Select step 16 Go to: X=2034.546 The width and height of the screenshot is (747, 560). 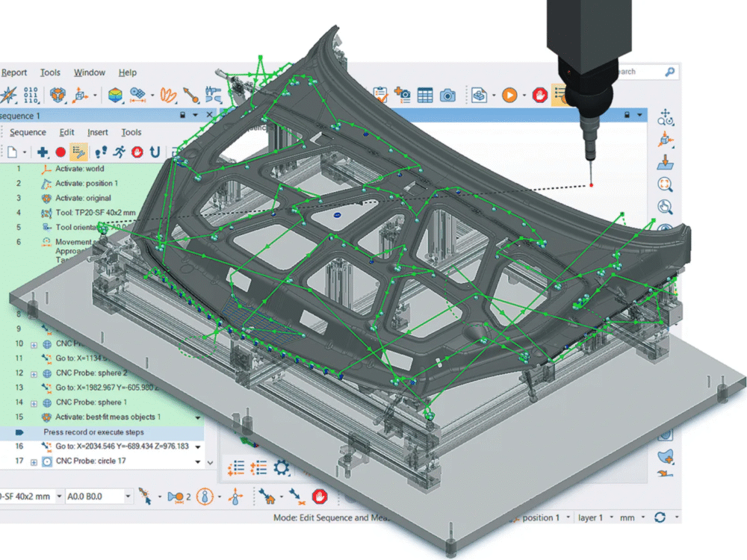click(122, 447)
